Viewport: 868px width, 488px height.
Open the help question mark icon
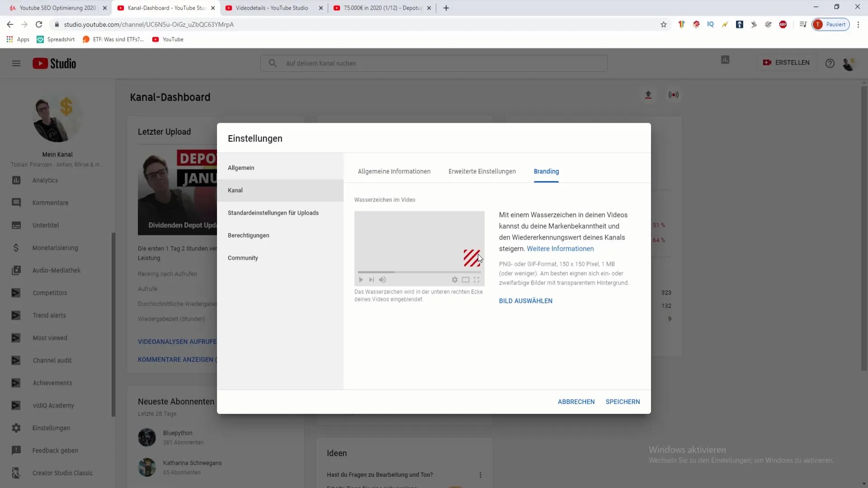pyautogui.click(x=830, y=63)
